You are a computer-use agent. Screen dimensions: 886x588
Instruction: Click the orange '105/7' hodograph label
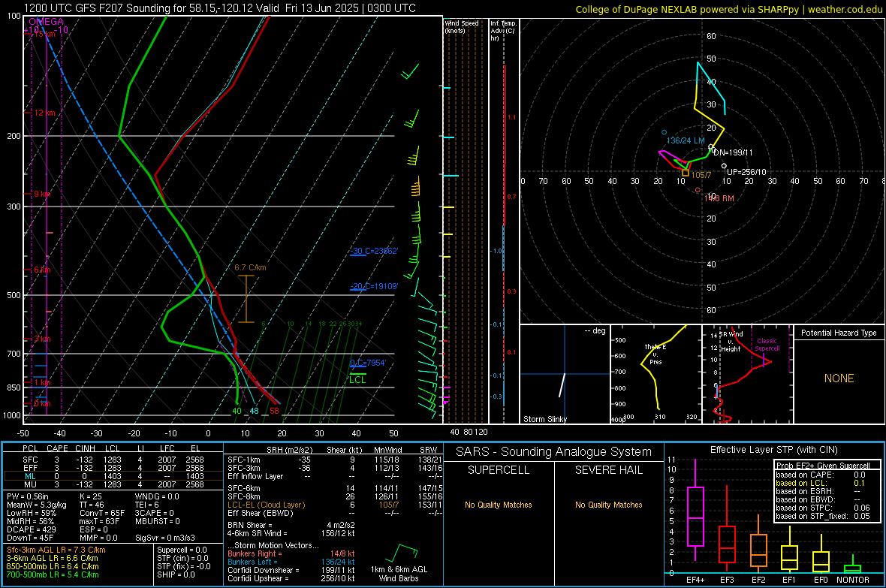[701, 175]
